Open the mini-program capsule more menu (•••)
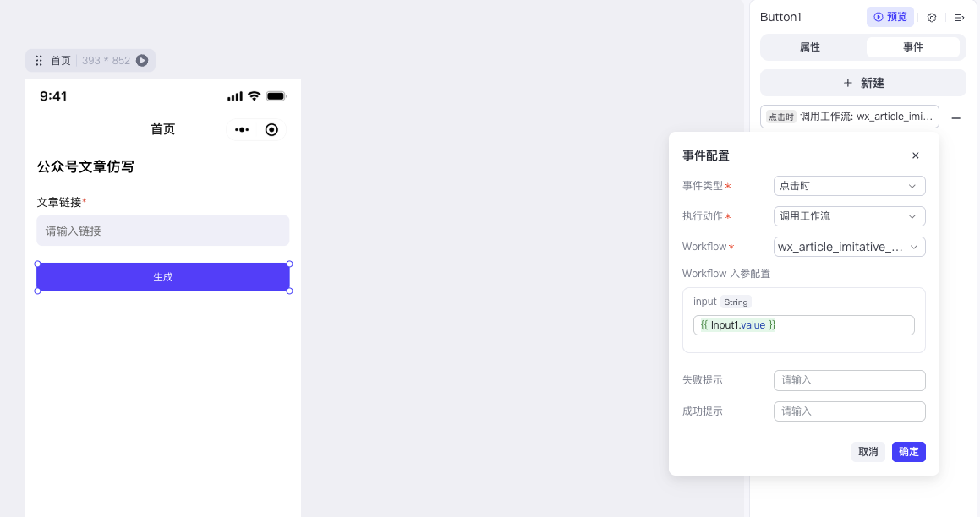980x517 pixels. [240, 128]
